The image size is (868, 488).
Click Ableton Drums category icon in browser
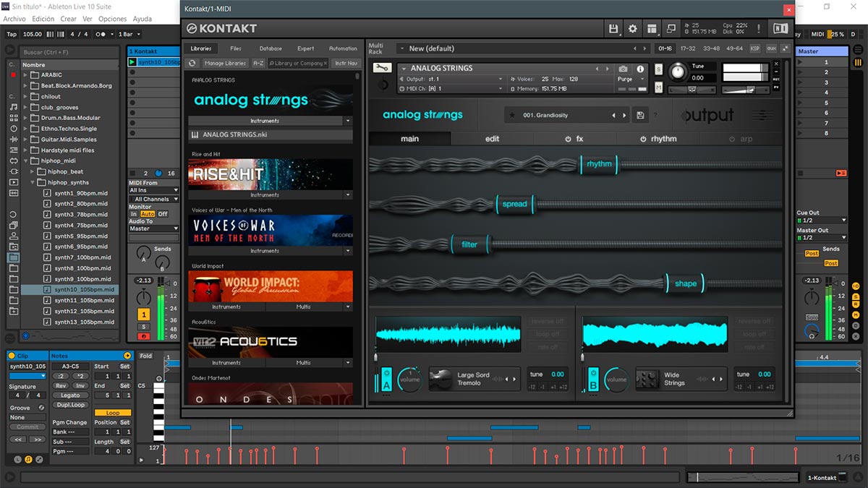click(x=13, y=117)
